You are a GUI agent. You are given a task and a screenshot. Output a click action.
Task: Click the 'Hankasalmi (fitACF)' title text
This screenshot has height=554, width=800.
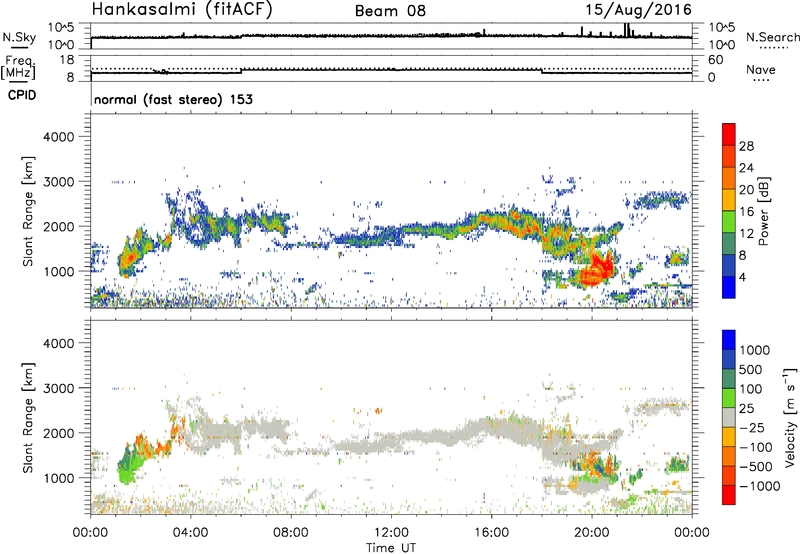click(182, 9)
